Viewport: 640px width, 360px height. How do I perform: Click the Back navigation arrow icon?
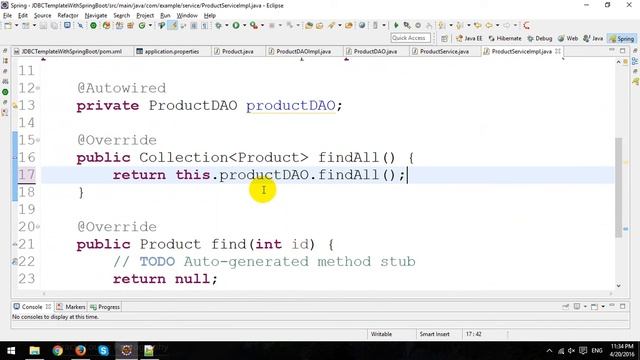(489, 25)
